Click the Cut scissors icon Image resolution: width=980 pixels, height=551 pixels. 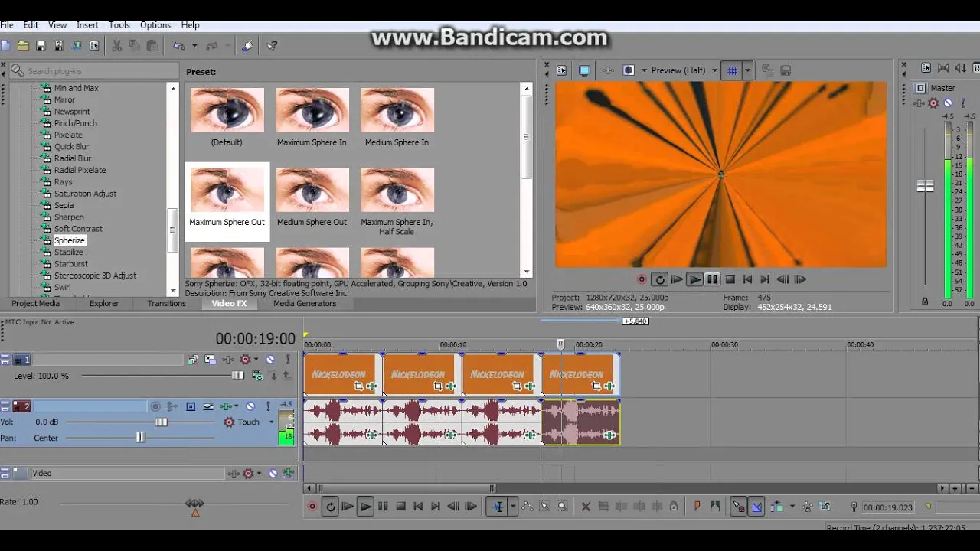coord(116,46)
